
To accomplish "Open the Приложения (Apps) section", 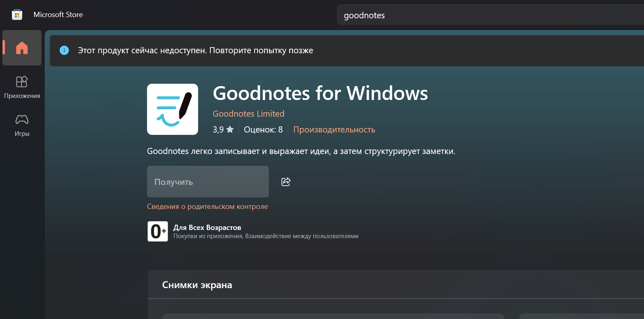I will (22, 87).
